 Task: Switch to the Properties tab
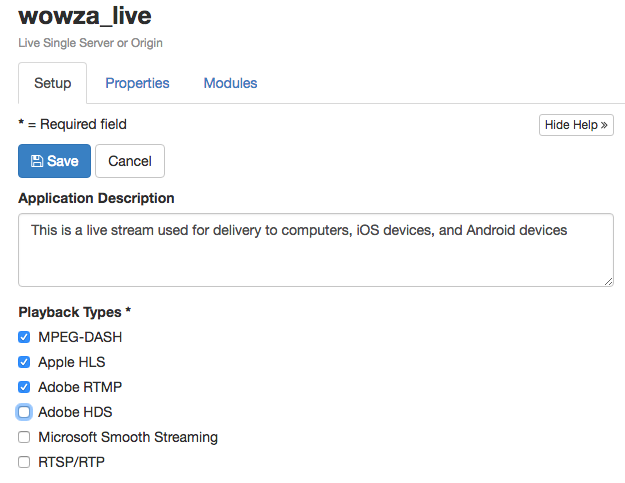137,83
